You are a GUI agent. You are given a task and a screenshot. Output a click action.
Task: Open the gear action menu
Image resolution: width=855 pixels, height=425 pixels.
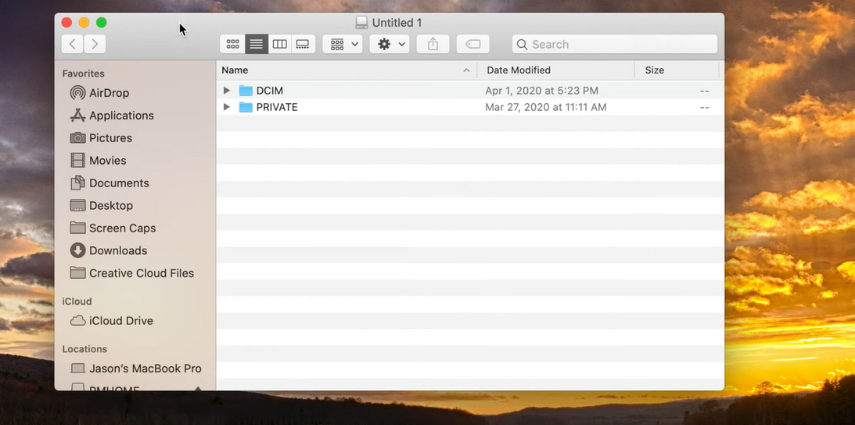[x=389, y=44]
